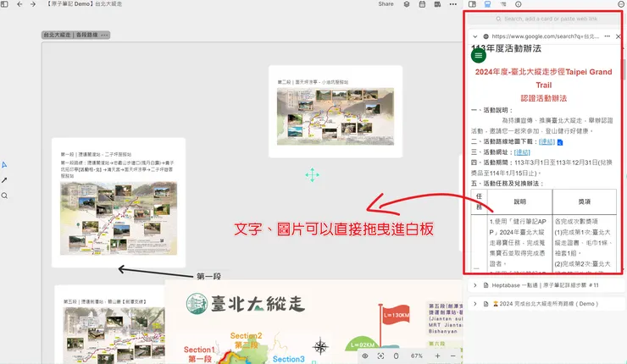Open the calendar journal icon
The height and width of the screenshot is (364, 627).
pyautogui.click(x=422, y=4)
